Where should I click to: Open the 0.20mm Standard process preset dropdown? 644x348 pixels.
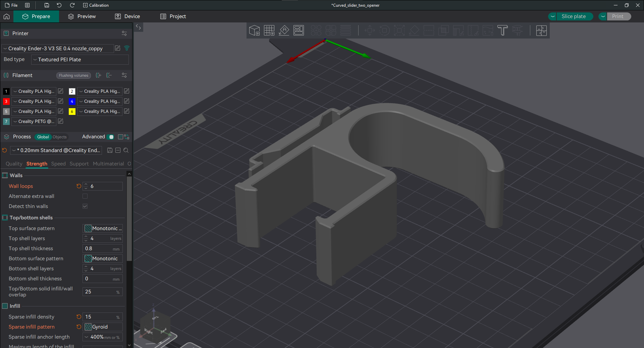pyautogui.click(x=57, y=150)
